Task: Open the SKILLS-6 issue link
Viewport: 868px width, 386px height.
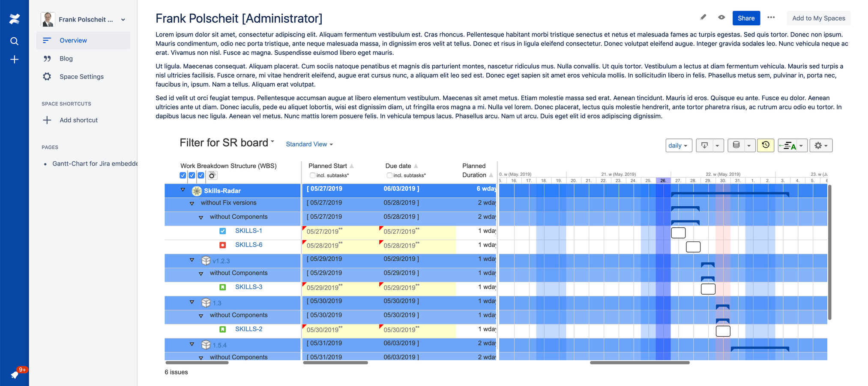Action: click(x=248, y=245)
